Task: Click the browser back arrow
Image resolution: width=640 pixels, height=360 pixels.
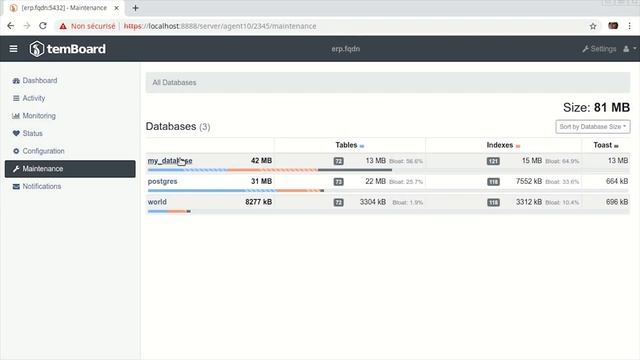Action: tap(11, 26)
